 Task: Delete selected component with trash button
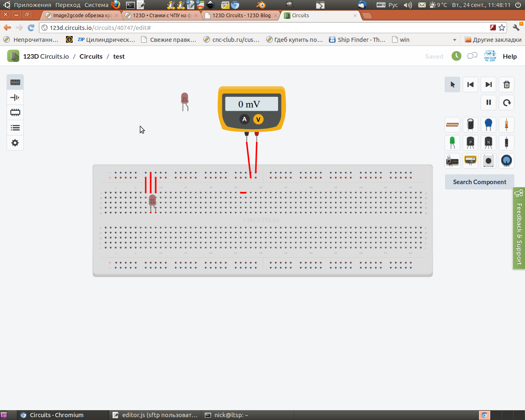[x=507, y=84]
